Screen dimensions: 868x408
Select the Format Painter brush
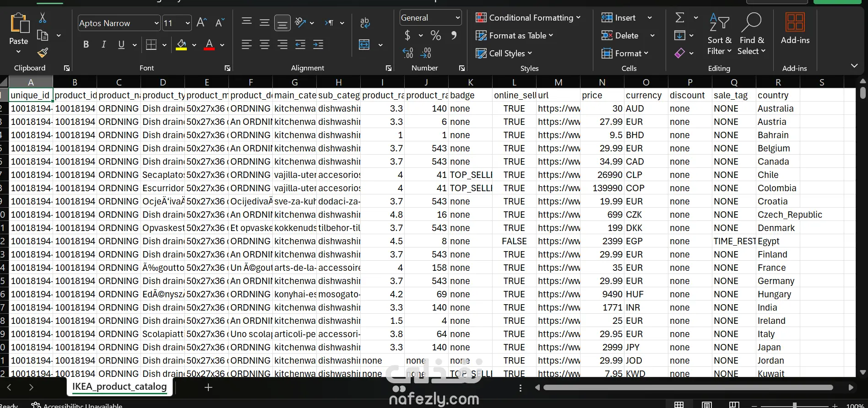[43, 53]
